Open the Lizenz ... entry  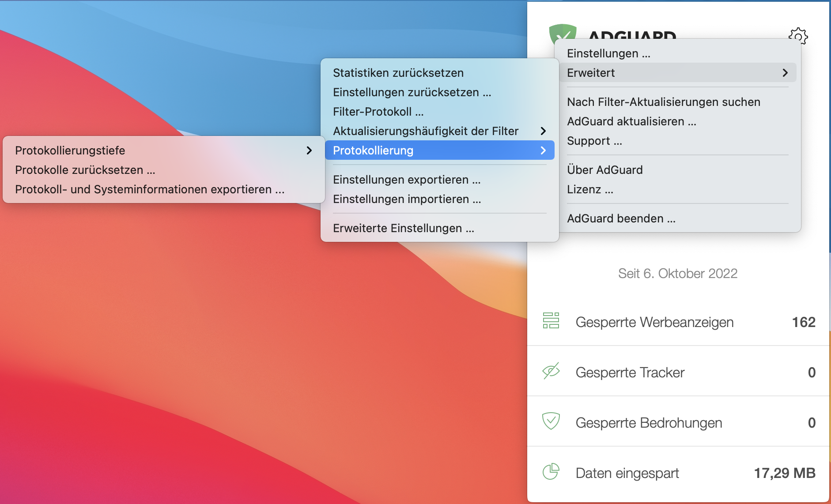(x=678, y=189)
